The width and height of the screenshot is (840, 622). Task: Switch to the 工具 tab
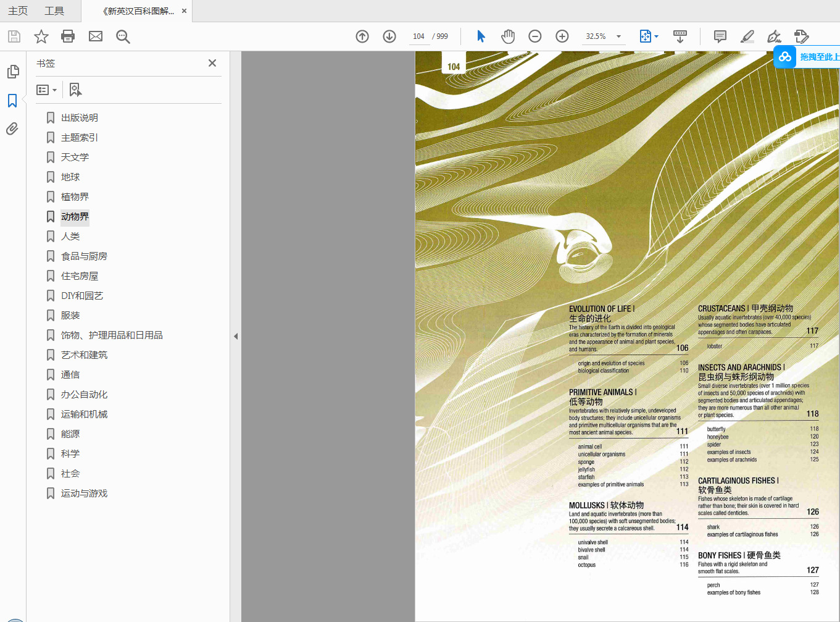[x=54, y=11]
